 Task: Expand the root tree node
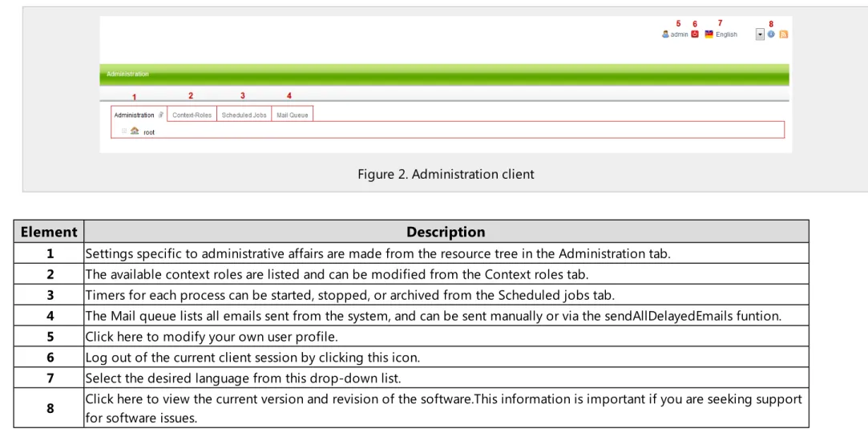click(x=124, y=132)
